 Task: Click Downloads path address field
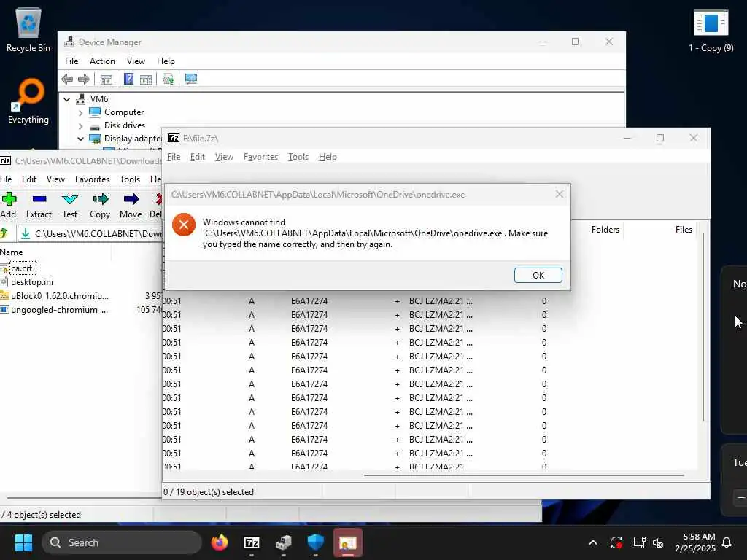(x=90, y=233)
